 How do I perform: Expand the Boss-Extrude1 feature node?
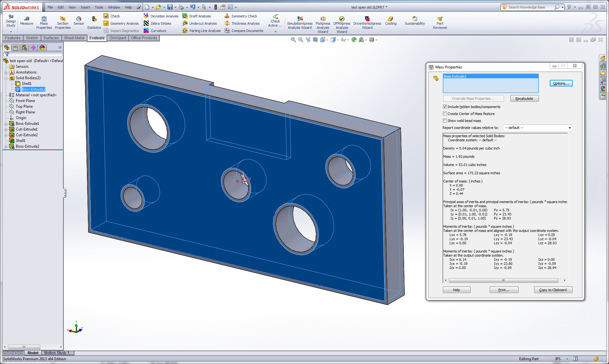(6, 124)
